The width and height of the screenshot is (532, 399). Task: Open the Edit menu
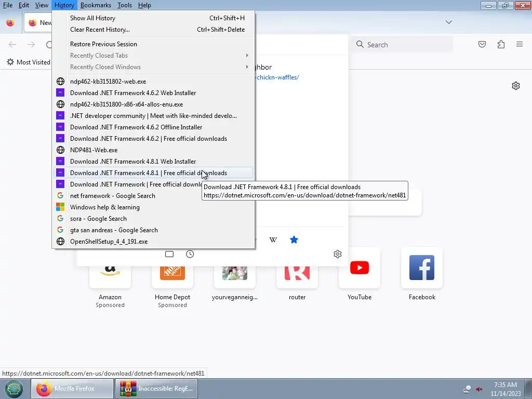click(23, 5)
